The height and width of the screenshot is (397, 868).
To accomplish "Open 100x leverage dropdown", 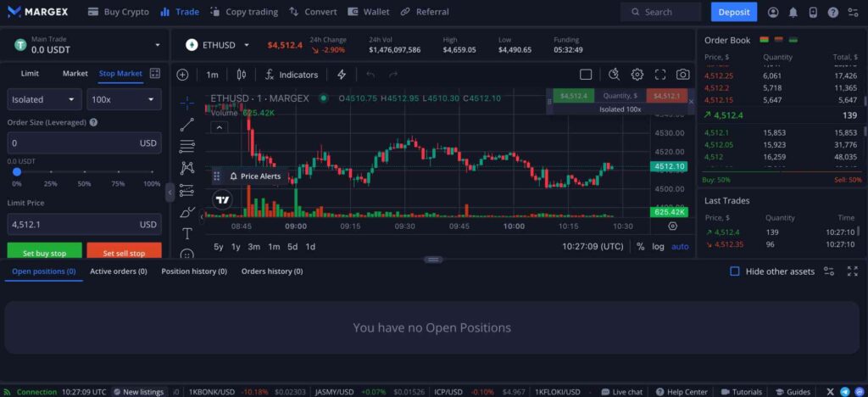I will [124, 99].
